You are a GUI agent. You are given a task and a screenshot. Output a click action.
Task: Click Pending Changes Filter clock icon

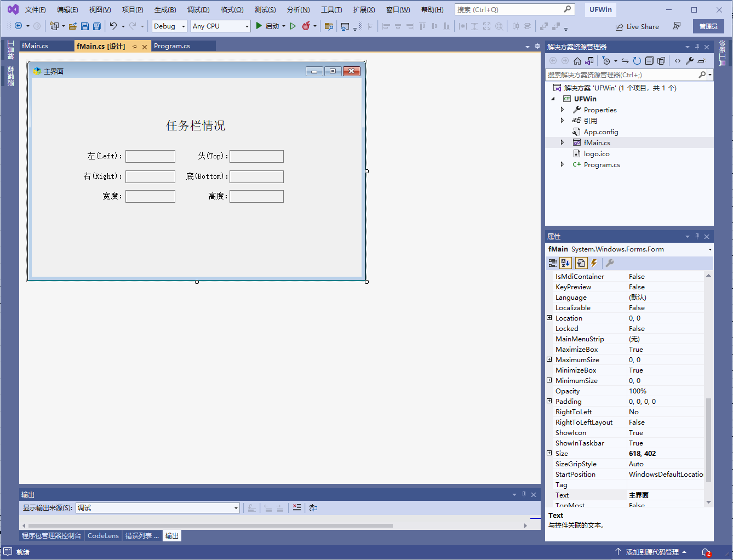[606, 61]
